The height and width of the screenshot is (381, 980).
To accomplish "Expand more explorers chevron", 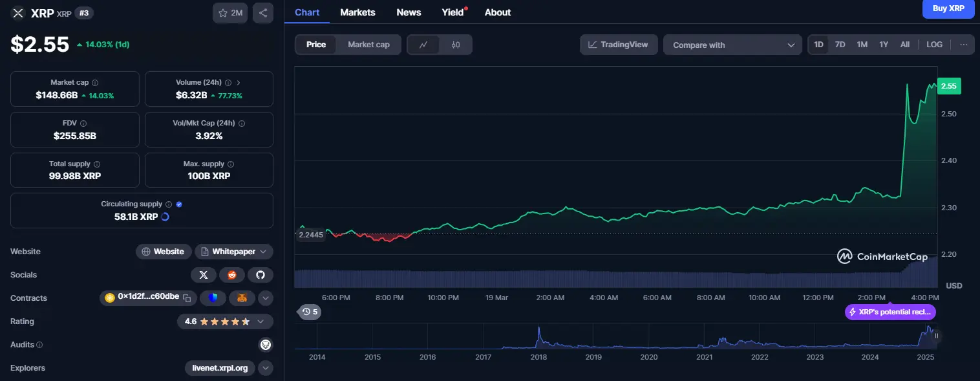I will pos(266,368).
